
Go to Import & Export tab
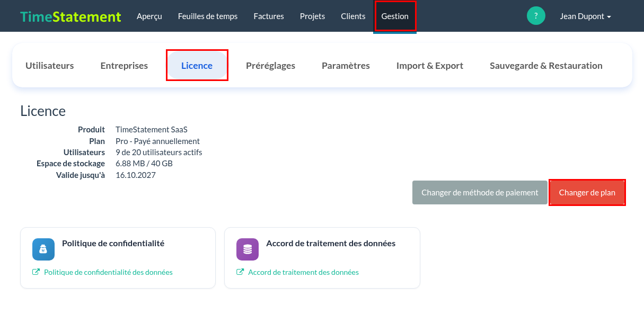(x=430, y=66)
